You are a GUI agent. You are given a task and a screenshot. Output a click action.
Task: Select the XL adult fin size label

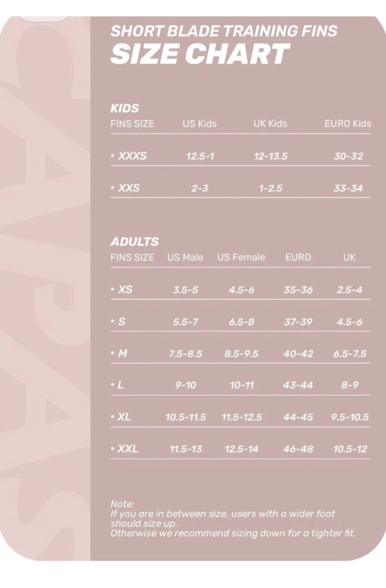pos(124,417)
